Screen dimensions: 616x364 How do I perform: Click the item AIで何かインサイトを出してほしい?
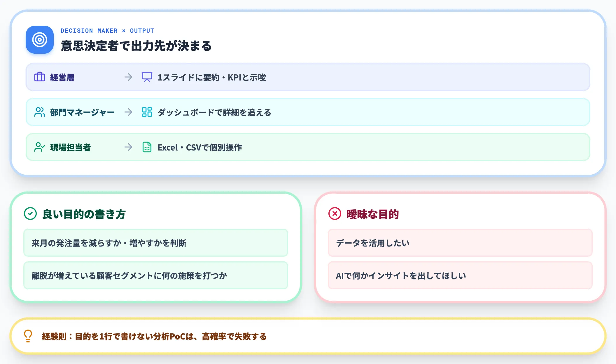point(460,275)
